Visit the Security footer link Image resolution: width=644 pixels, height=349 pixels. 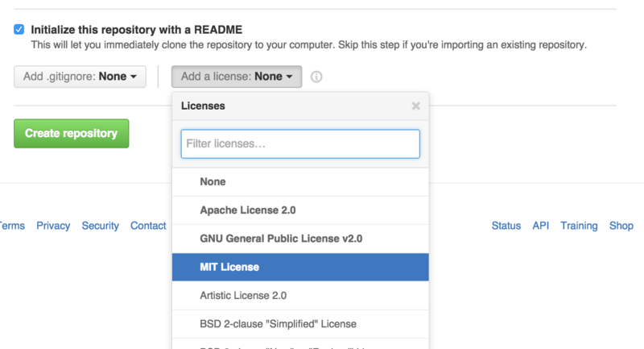(x=100, y=226)
